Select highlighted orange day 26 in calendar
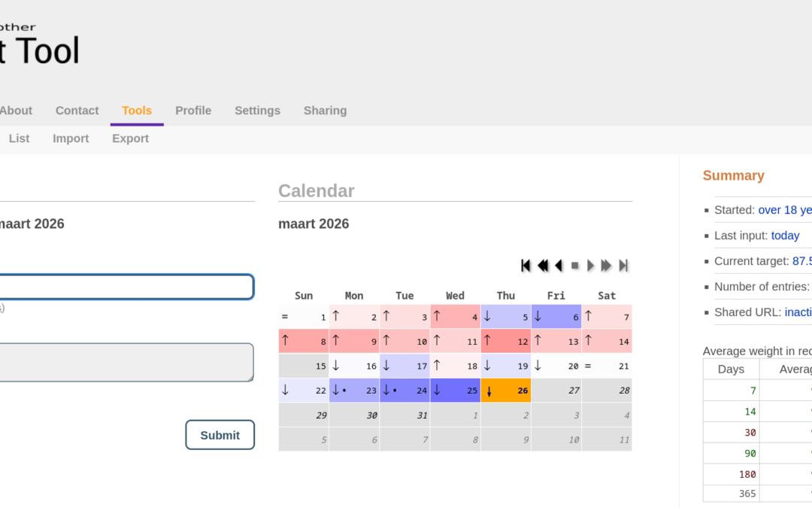The height and width of the screenshot is (508, 812). click(x=506, y=391)
